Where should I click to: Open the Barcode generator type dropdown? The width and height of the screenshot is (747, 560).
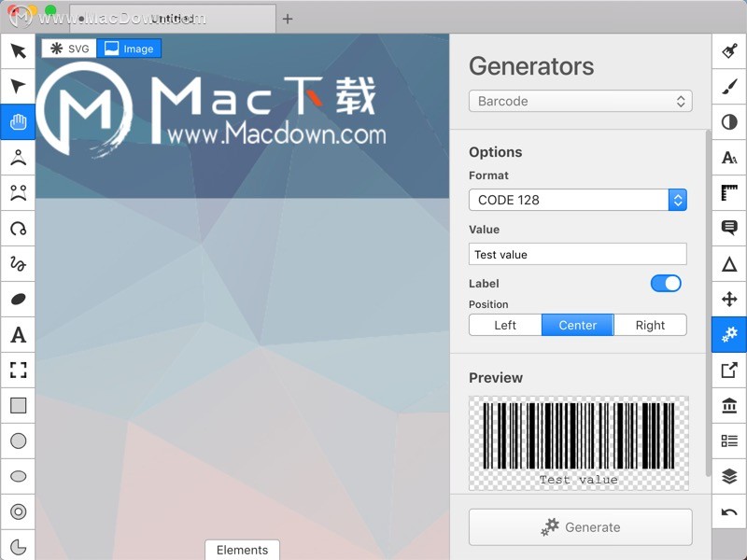[580, 101]
